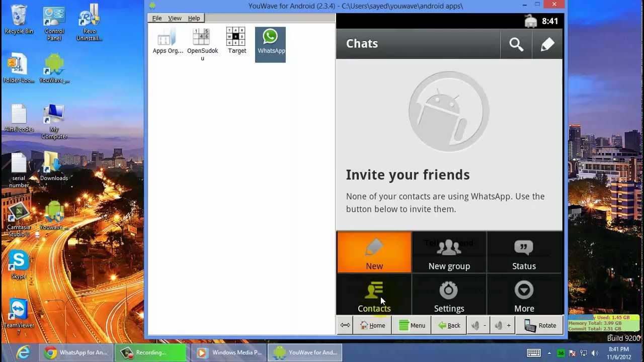The image size is (644, 362).
Task: Open the Help menu
Action: coord(194,18)
